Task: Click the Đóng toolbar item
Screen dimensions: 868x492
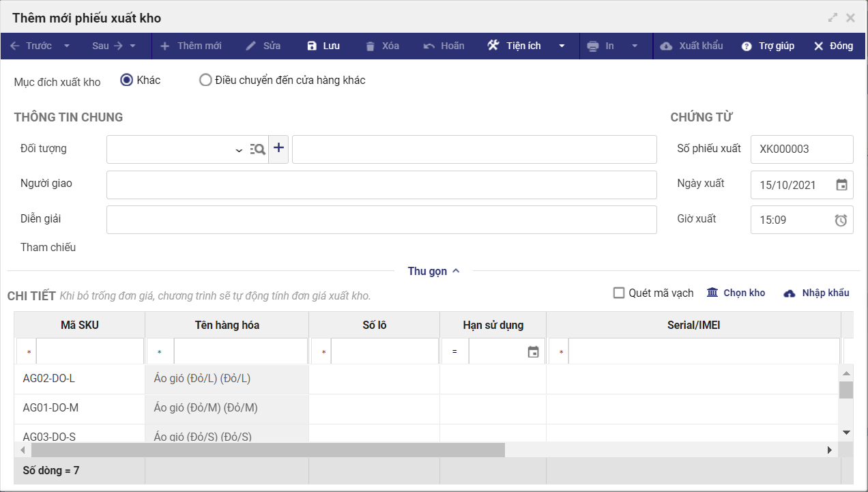Action: (833, 46)
